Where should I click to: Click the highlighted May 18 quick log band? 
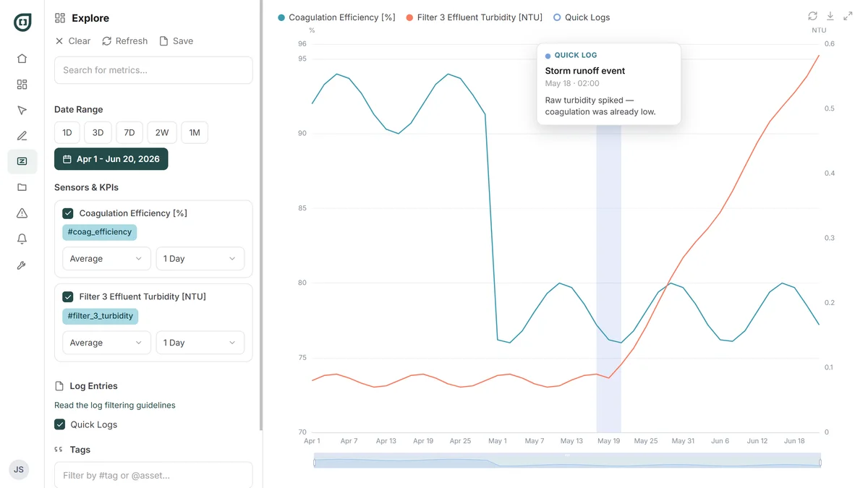point(608,278)
